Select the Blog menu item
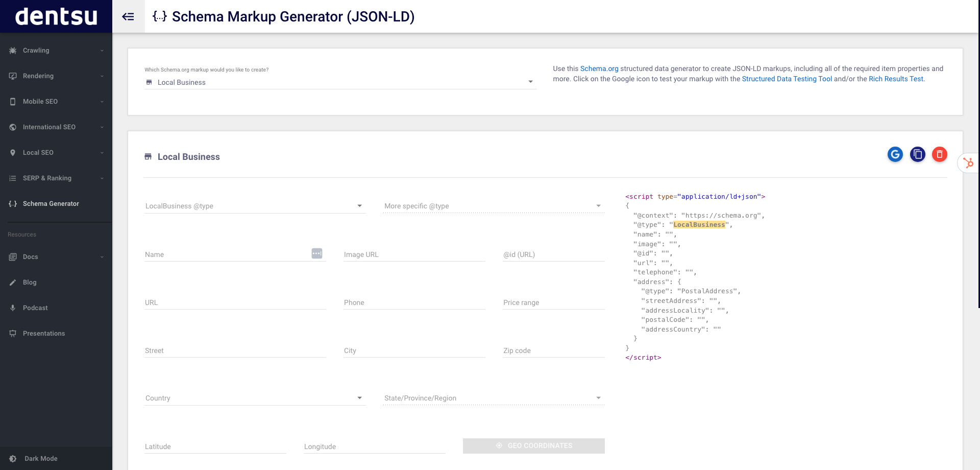 pyautogui.click(x=30, y=282)
